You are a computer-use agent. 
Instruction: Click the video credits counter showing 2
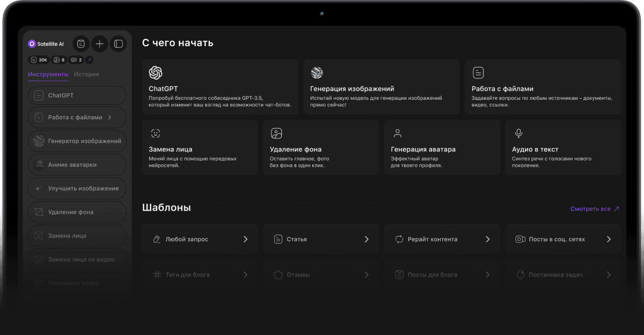[77, 60]
